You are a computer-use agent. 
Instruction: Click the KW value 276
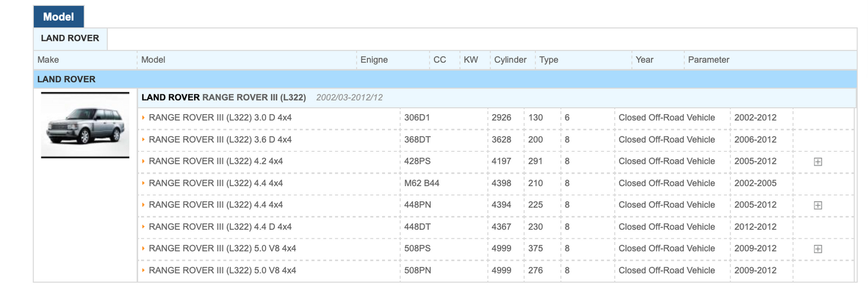[x=536, y=270]
